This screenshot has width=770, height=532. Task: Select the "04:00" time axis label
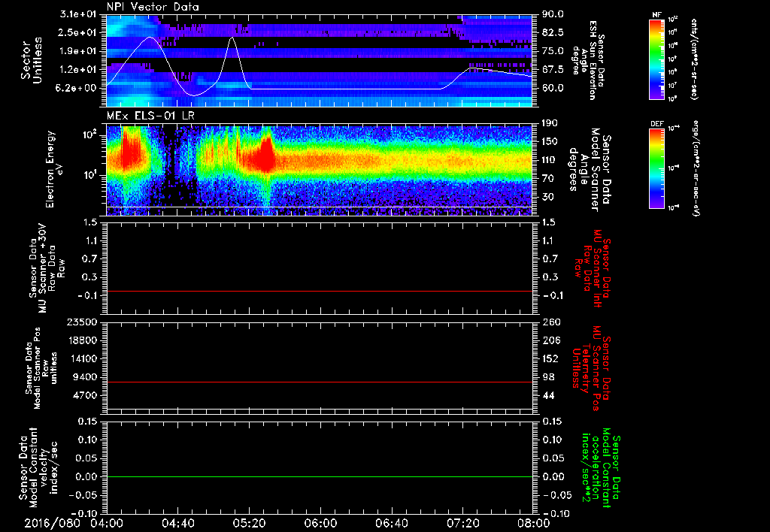(x=107, y=523)
